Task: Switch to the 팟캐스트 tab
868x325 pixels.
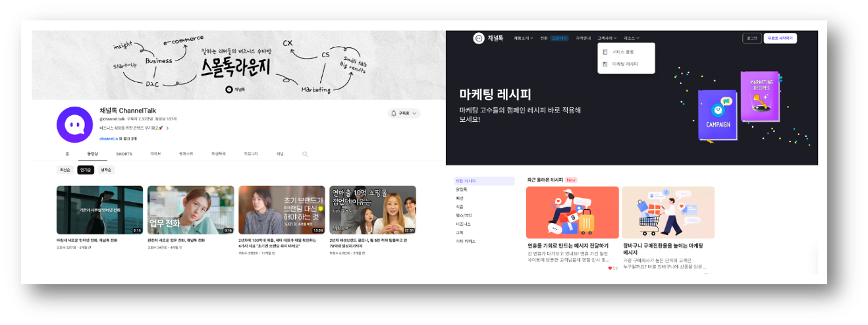Action: (186, 154)
